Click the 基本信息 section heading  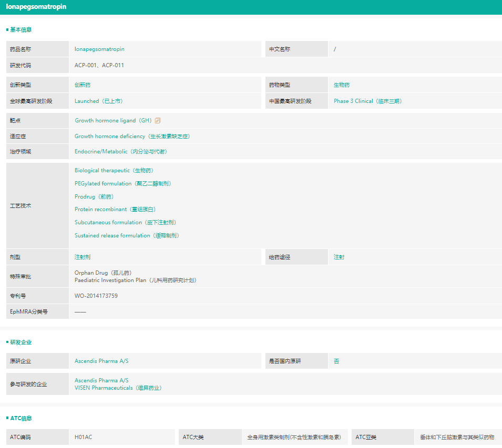(x=21, y=30)
